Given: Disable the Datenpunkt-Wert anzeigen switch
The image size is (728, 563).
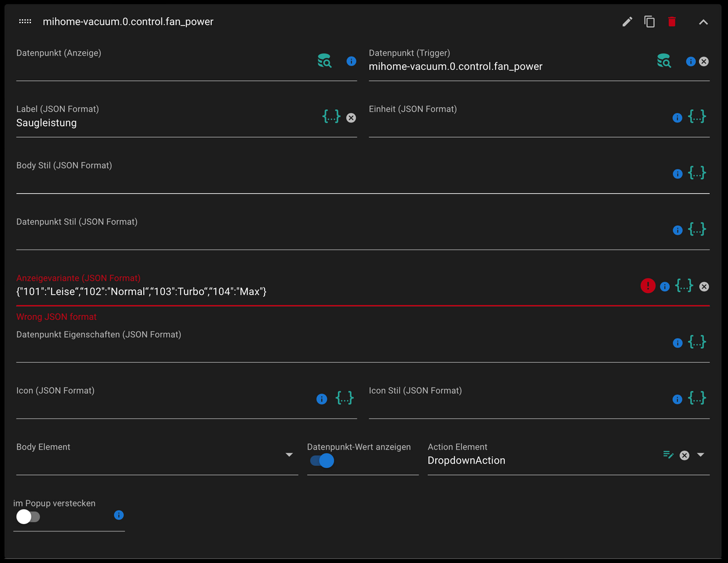Looking at the screenshot, I should click(x=322, y=460).
